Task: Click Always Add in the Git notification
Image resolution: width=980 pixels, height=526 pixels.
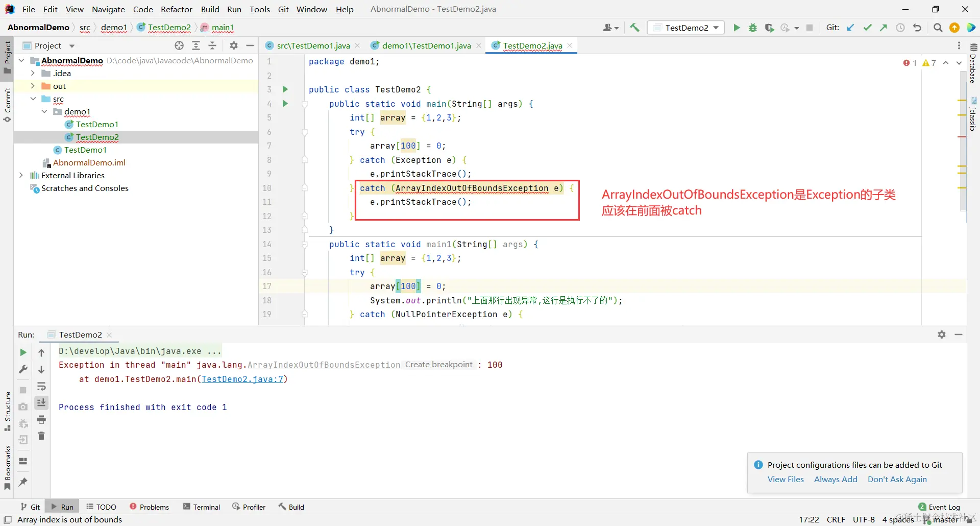Action: [x=836, y=479]
